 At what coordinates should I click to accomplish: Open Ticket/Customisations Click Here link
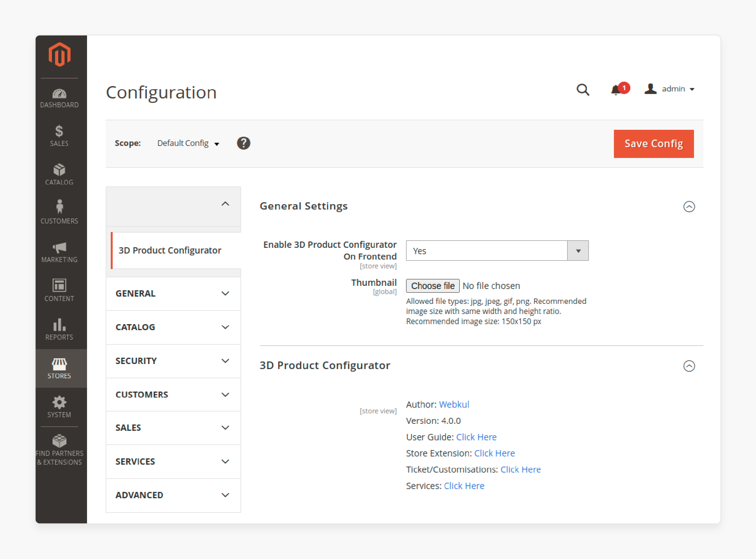pos(521,469)
